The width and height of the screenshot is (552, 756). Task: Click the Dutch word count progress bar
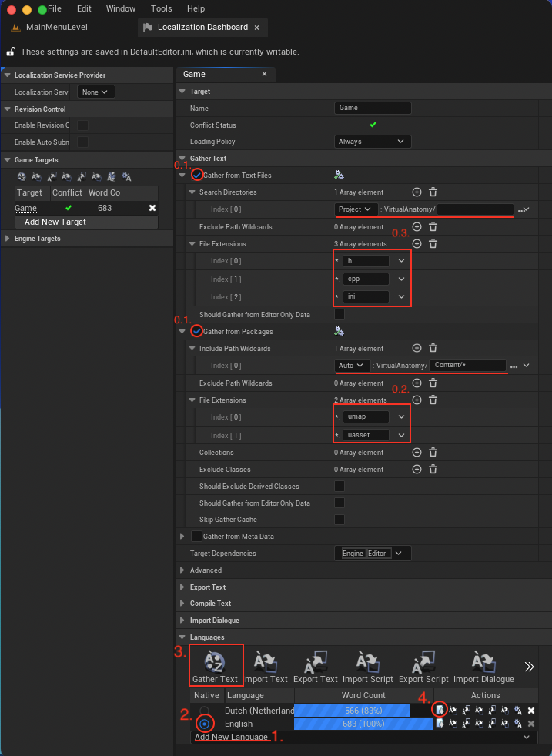click(x=352, y=711)
